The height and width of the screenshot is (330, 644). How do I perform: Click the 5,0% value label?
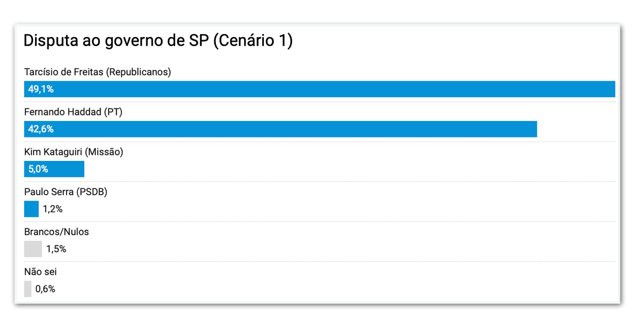pos(38,170)
